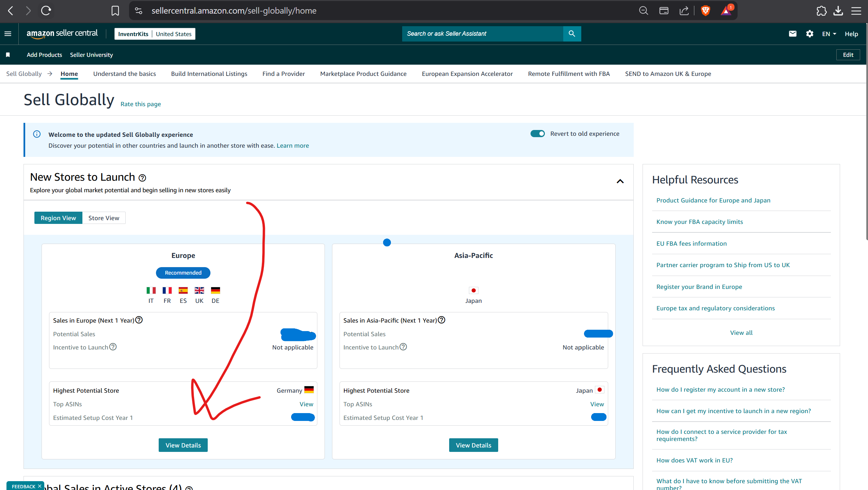868x490 pixels.
Task: Open Seller University link
Action: coord(91,55)
